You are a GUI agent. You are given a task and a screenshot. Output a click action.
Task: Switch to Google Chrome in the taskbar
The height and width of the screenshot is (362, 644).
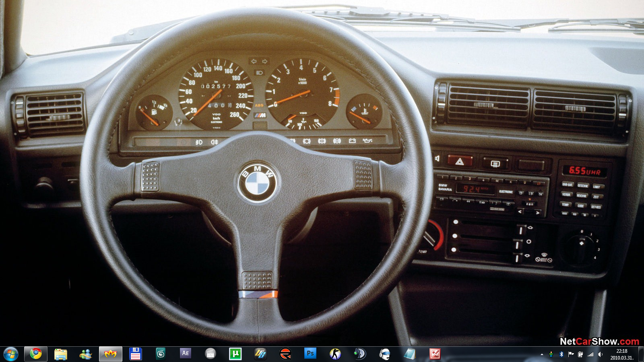[36, 354]
